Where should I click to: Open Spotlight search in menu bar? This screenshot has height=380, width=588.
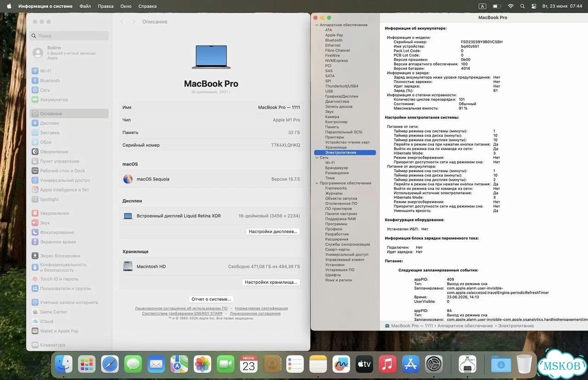(x=522, y=6)
